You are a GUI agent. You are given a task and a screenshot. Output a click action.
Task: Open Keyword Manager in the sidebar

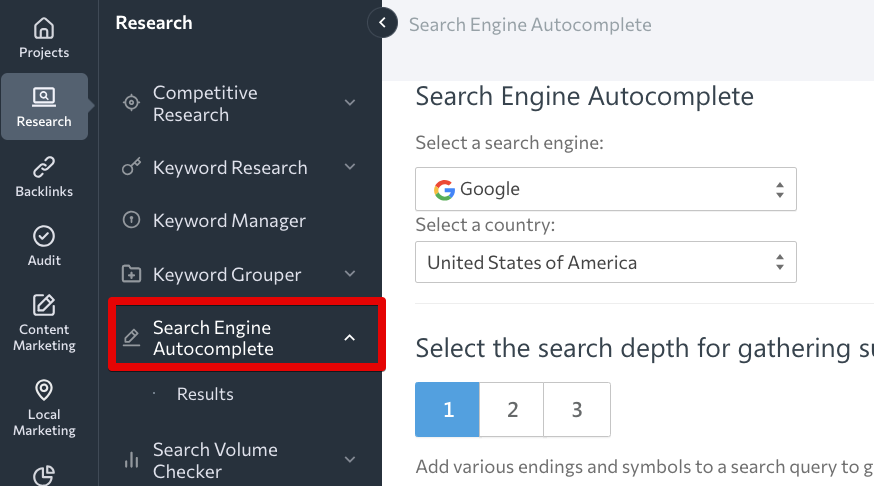pyautogui.click(x=229, y=220)
